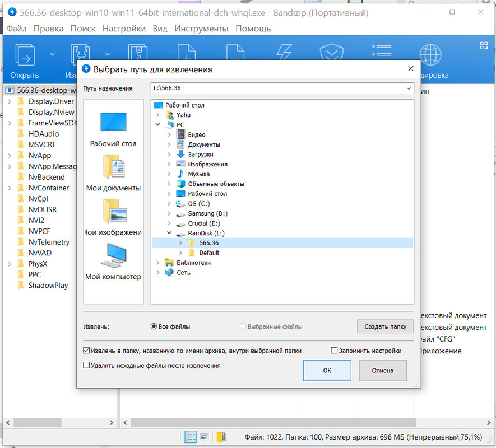This screenshot has height=448, width=496.
Task: Open the Поиск menu
Action: [x=83, y=29]
